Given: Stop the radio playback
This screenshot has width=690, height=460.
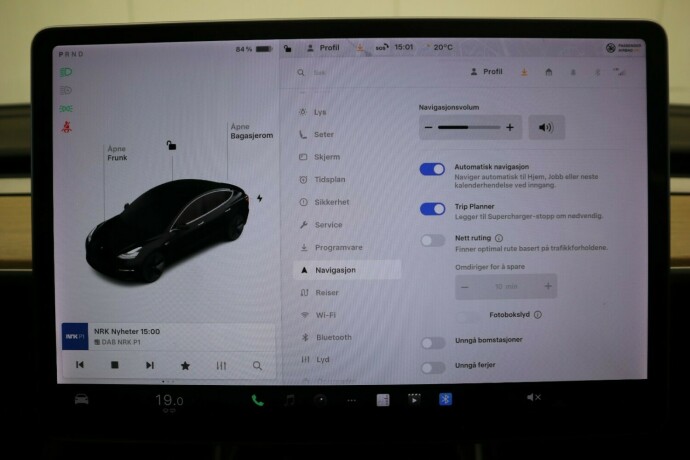Looking at the screenshot, I should [114, 365].
